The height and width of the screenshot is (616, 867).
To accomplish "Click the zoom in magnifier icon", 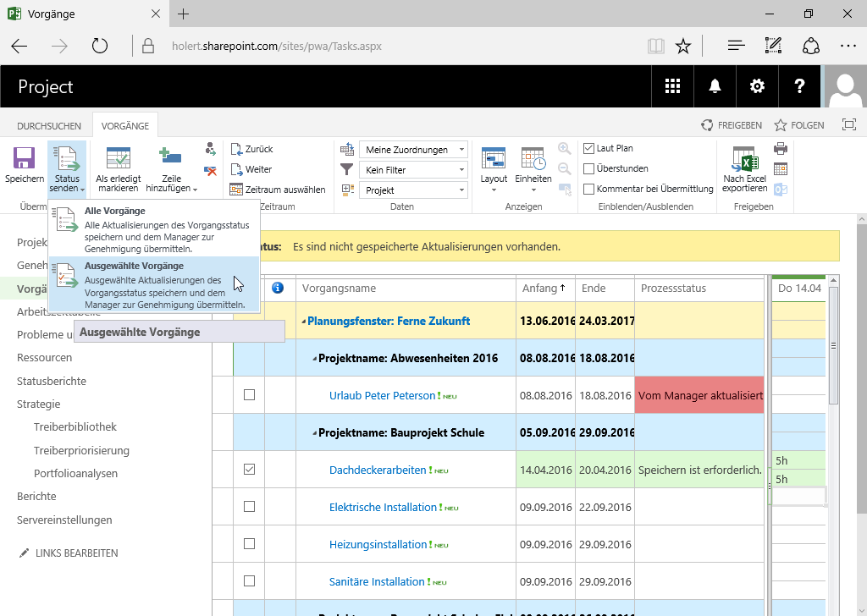I will click(x=565, y=149).
